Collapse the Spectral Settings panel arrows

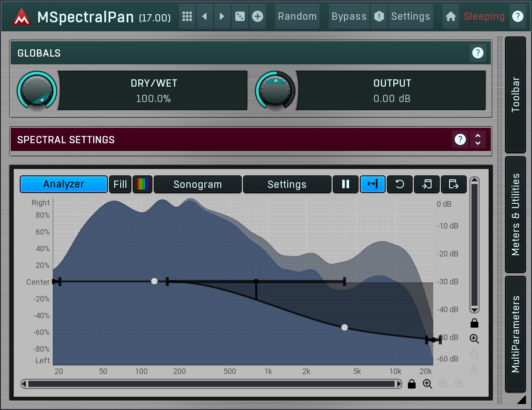[478, 139]
